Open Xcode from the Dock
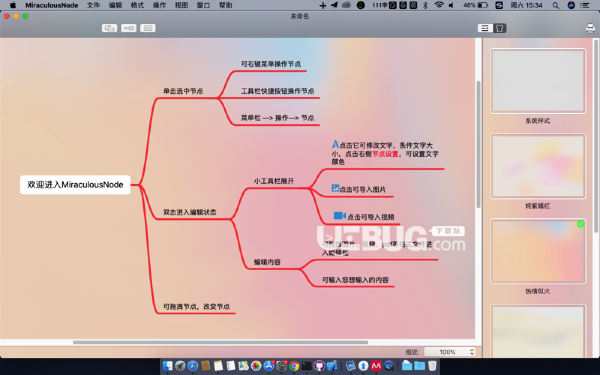The height and width of the screenshot is (375, 600). tap(332, 366)
